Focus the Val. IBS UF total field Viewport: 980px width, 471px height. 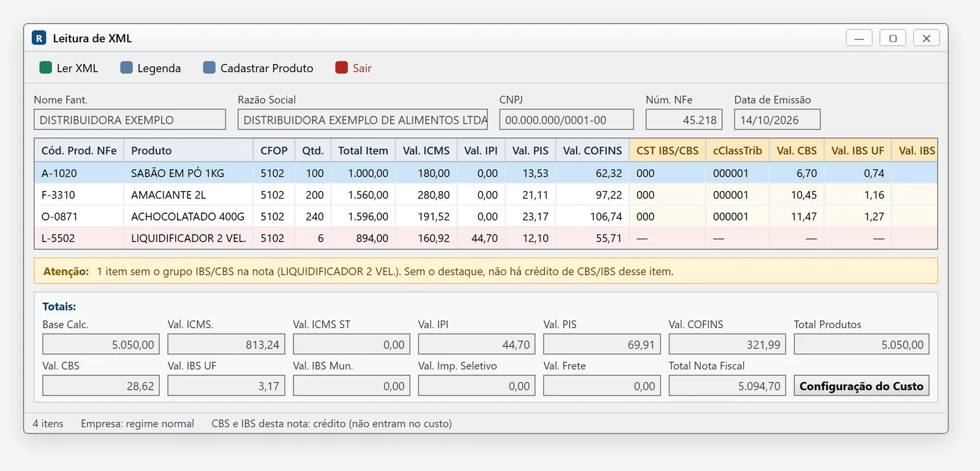tap(226, 386)
